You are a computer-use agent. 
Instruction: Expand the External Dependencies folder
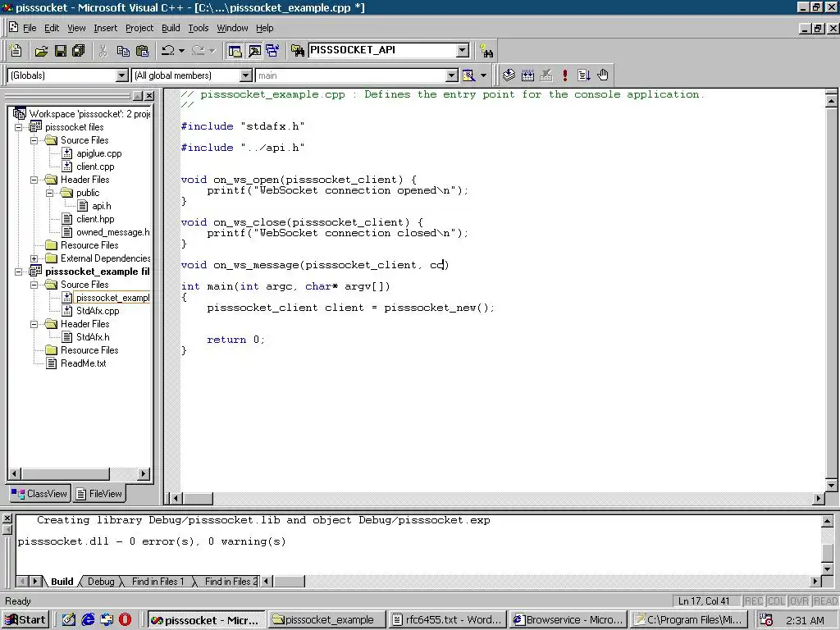[x=34, y=258]
